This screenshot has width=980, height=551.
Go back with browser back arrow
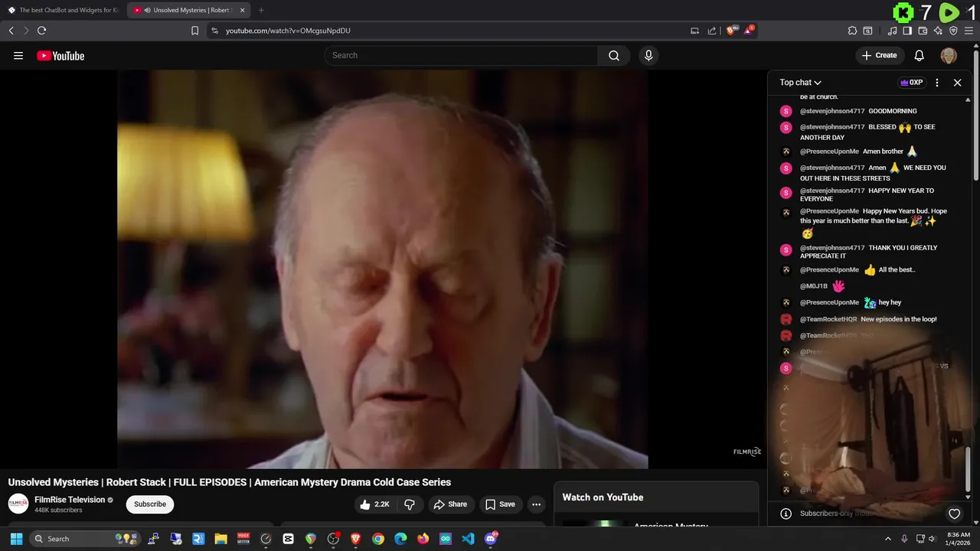click(11, 31)
